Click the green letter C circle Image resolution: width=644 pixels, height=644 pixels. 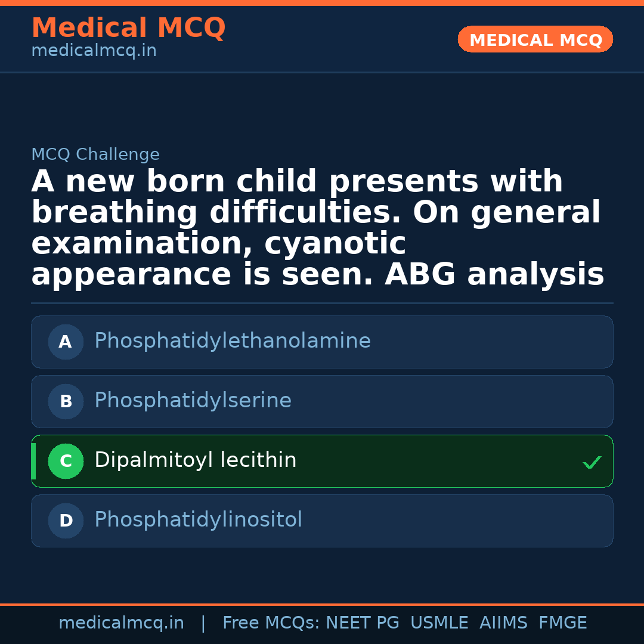coord(66,461)
